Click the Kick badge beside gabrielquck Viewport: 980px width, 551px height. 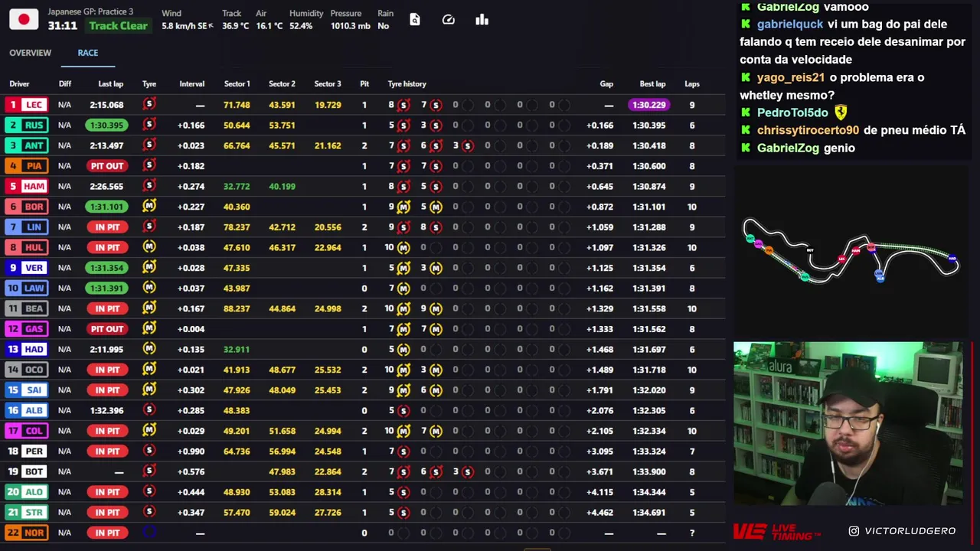746,24
